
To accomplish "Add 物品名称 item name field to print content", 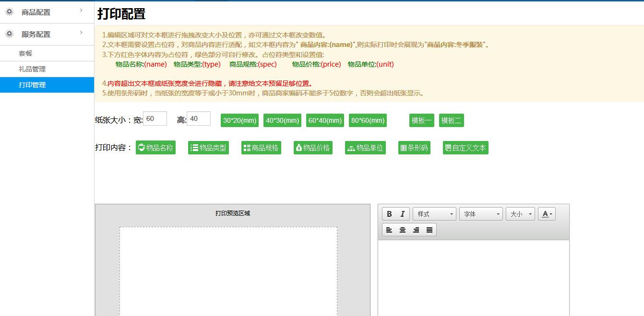I will [155, 148].
